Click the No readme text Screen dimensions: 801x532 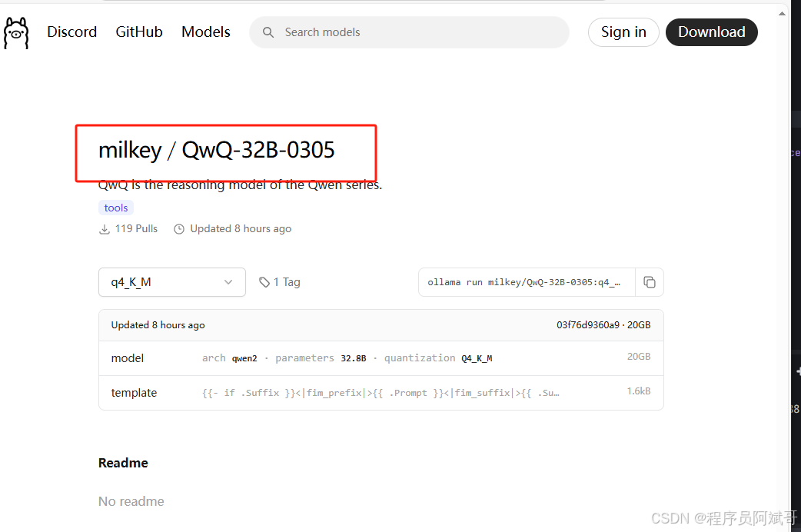pyautogui.click(x=131, y=501)
